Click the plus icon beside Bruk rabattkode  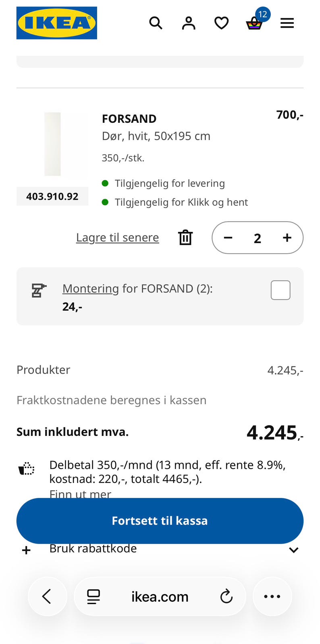click(26, 550)
